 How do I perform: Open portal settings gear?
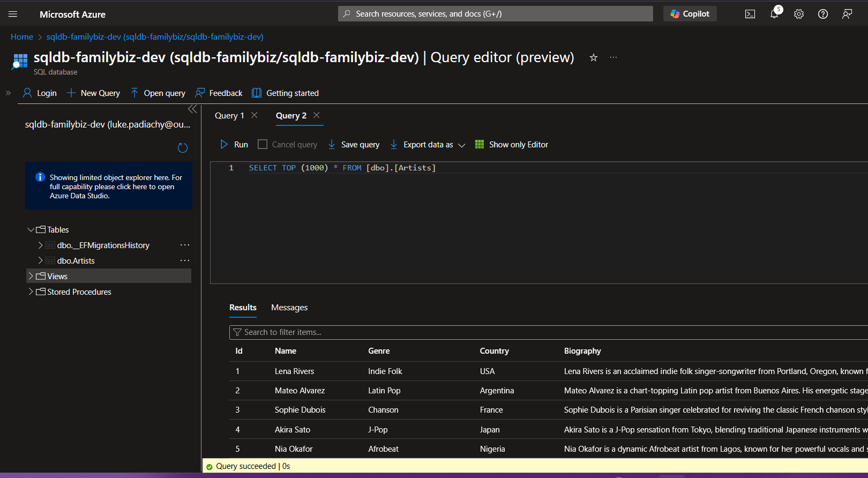[799, 14]
